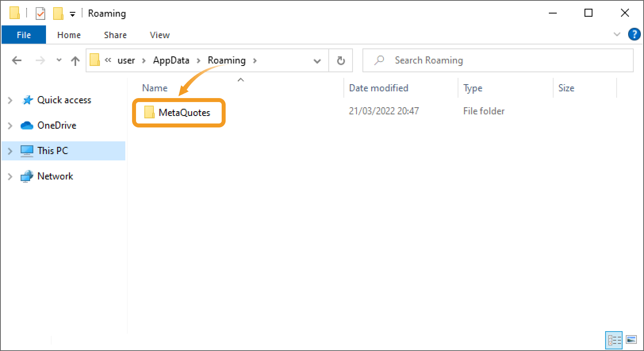Viewport: 644px width, 351px height.
Task: Open the File menu
Action: [x=24, y=35]
